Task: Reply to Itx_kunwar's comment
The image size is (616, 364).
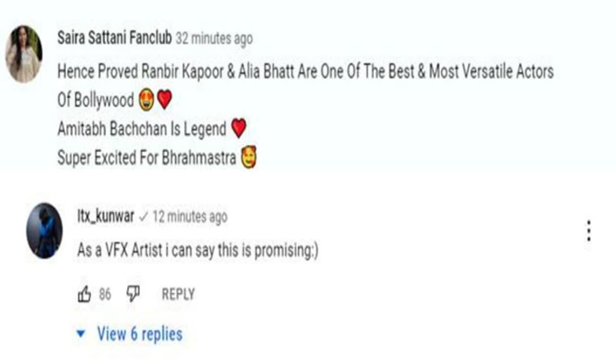Action: click(x=178, y=294)
